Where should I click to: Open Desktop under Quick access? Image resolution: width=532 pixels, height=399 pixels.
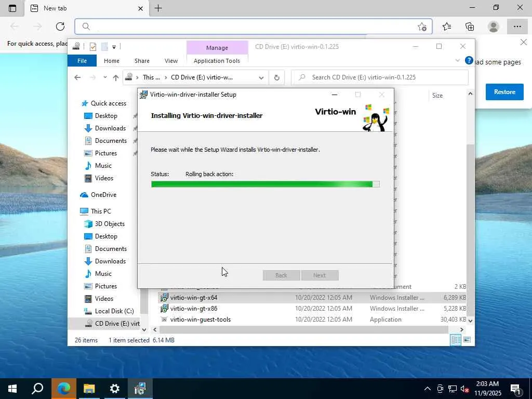[x=106, y=116]
